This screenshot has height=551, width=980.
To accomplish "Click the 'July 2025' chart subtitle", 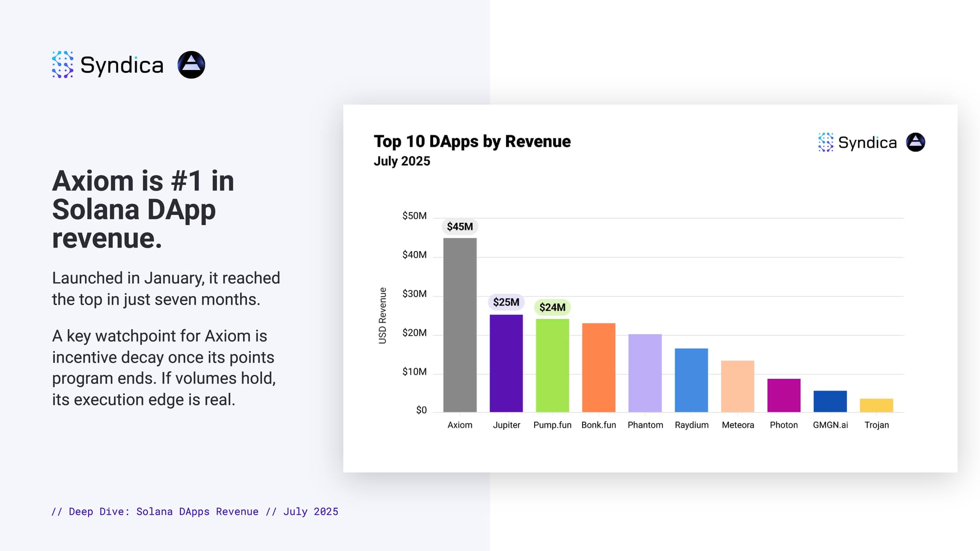I will [402, 161].
